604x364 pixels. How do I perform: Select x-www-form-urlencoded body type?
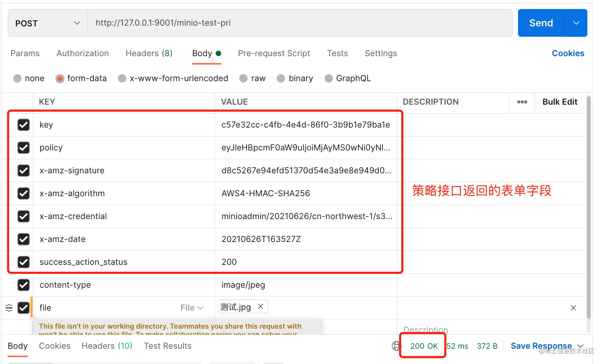pyautogui.click(x=122, y=78)
